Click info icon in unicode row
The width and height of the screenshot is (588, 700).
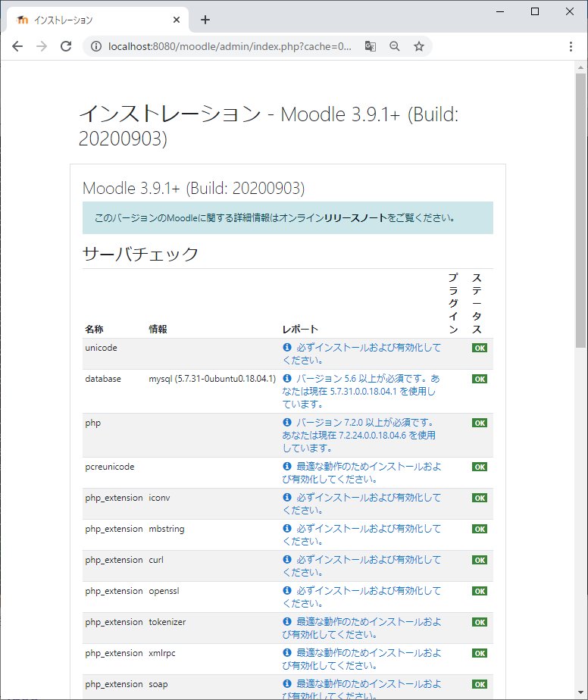tap(287, 347)
